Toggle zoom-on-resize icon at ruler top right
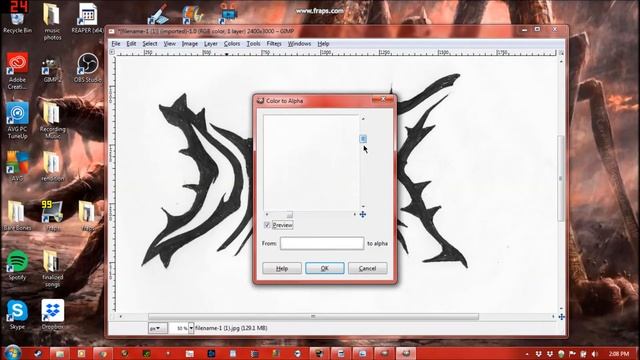This screenshot has height=360, width=640. (x=562, y=53)
